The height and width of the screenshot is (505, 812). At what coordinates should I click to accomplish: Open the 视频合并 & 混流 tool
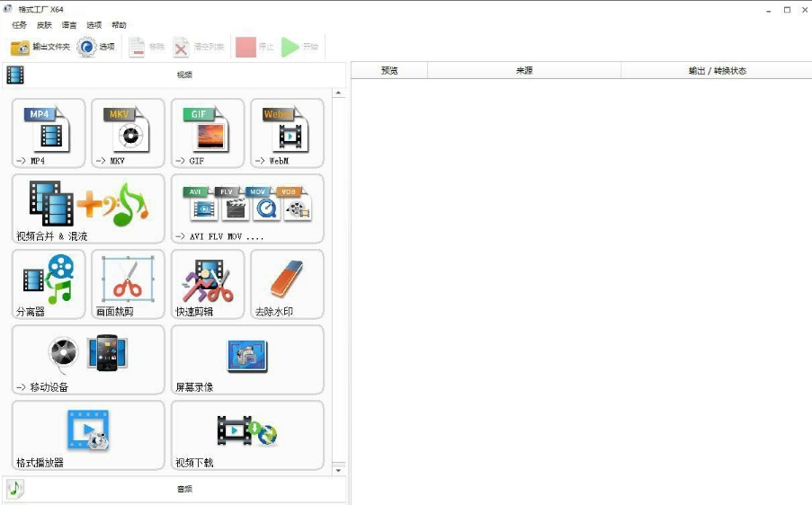point(88,208)
